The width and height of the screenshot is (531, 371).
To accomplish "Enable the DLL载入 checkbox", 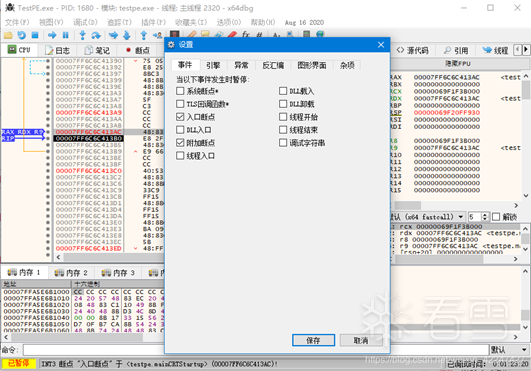I will click(x=283, y=91).
